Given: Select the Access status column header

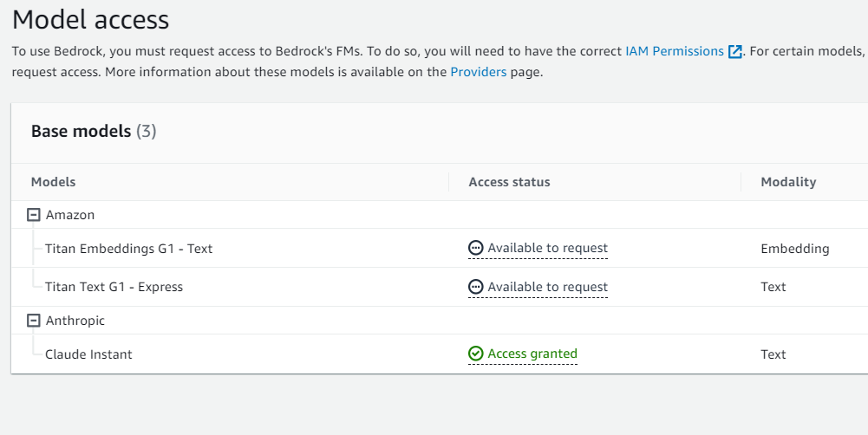Looking at the screenshot, I should [509, 182].
